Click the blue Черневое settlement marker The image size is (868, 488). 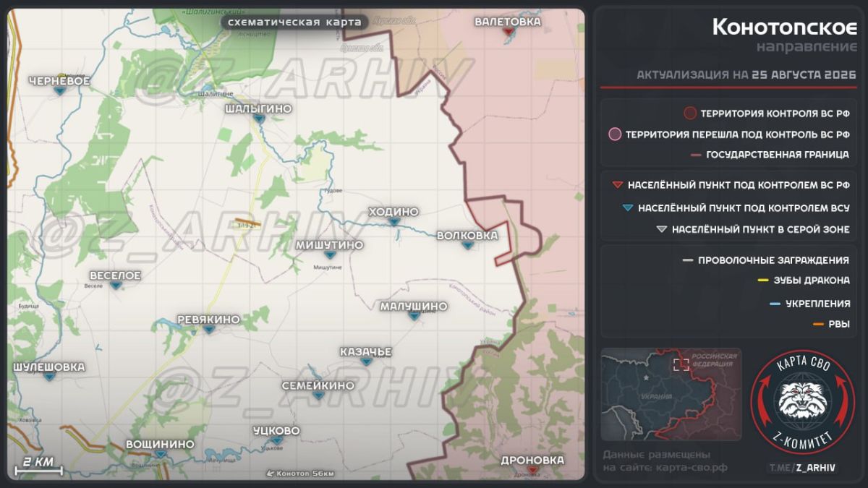pos(59,92)
